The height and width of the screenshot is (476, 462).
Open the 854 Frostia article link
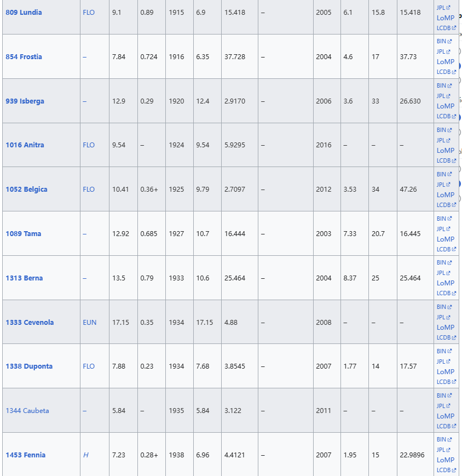[x=24, y=56]
